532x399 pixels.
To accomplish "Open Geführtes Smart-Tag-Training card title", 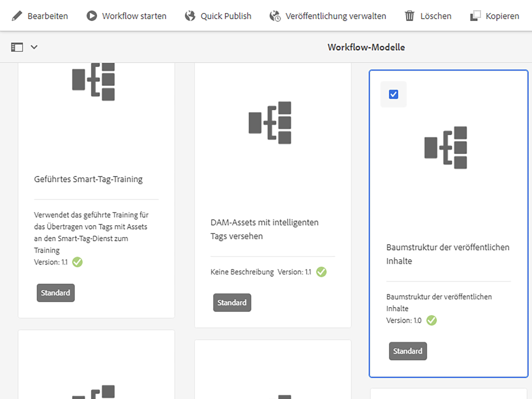I will coord(88,179).
